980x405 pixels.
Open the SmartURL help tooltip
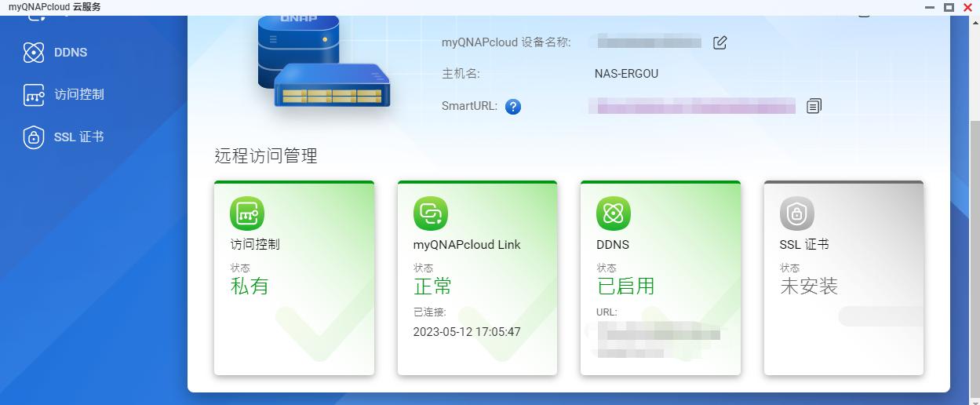pos(513,106)
